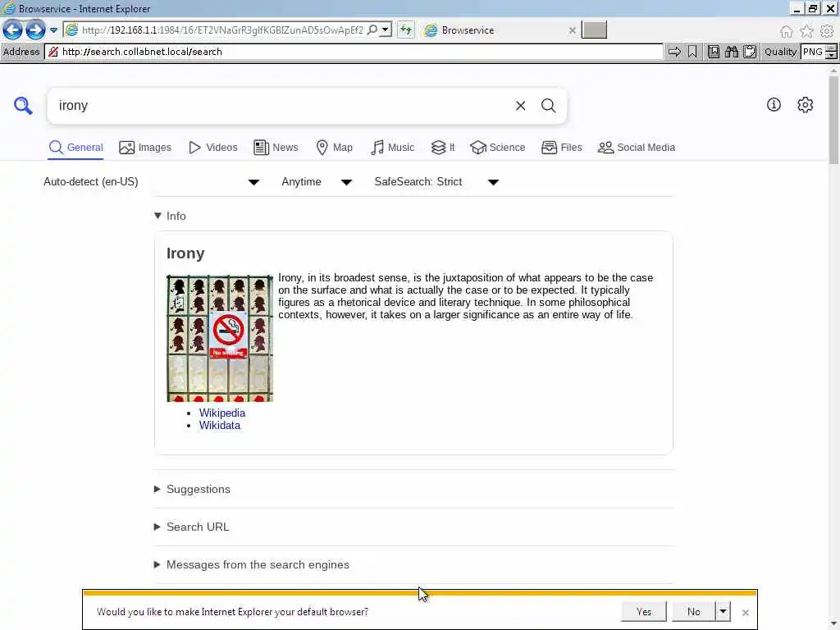Adjust the PNG quality stepper
This screenshot has width=840, height=630.
click(831, 52)
